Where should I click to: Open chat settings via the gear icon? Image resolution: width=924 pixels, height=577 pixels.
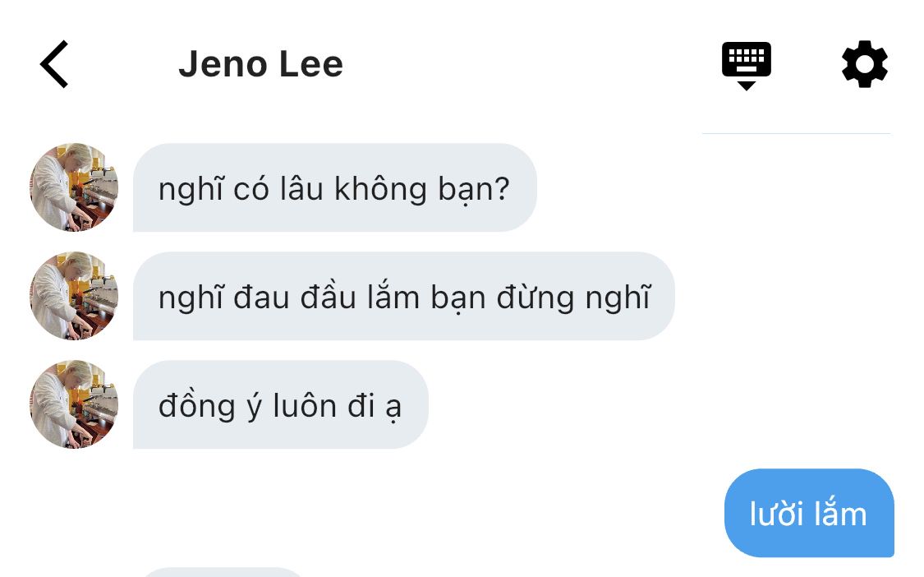pos(865,64)
